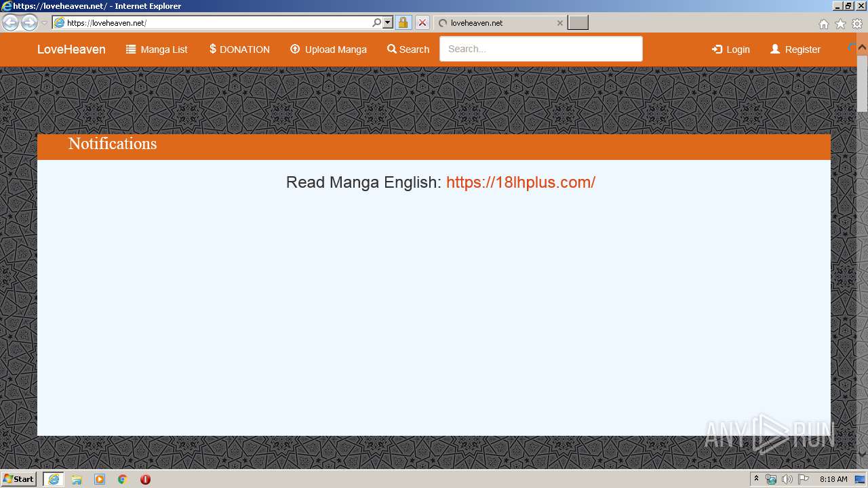This screenshot has width=868, height=488.
Task: Open Windows Explorer folder from taskbar
Action: click(77, 479)
